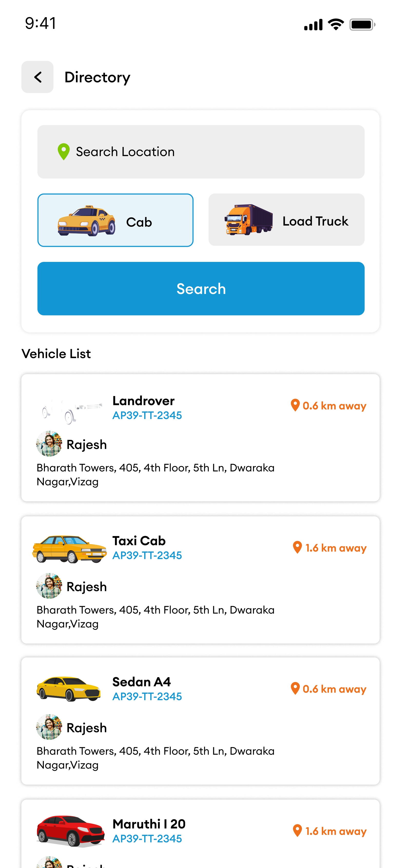Screen dimensions: 401x868
Task: Tap Rajesh's avatar on Sedan A4 card
Action: pos(49,727)
